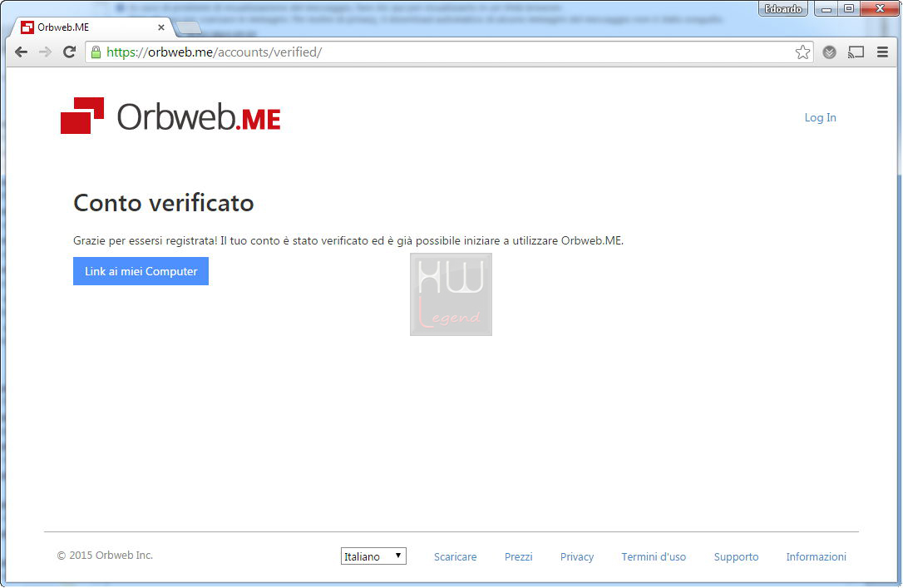Open the Supporto footer link
Screen dimensions: 903x588
(x=736, y=557)
